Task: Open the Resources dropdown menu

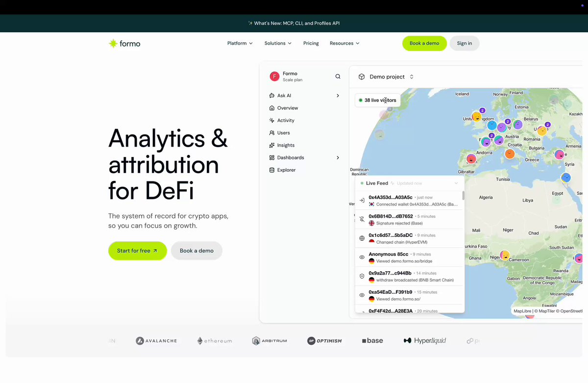Action: point(344,43)
